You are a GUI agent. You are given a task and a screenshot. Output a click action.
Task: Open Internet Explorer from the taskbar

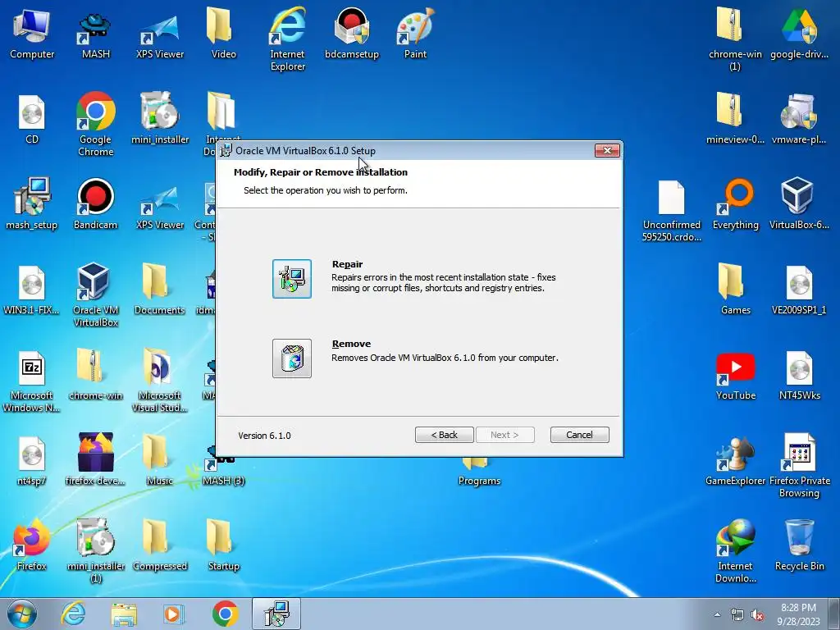coord(73,614)
